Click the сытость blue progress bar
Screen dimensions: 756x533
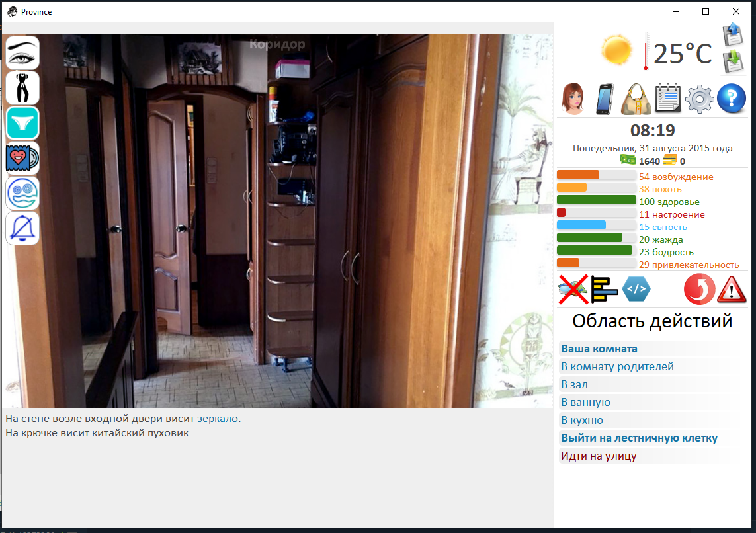click(x=597, y=225)
